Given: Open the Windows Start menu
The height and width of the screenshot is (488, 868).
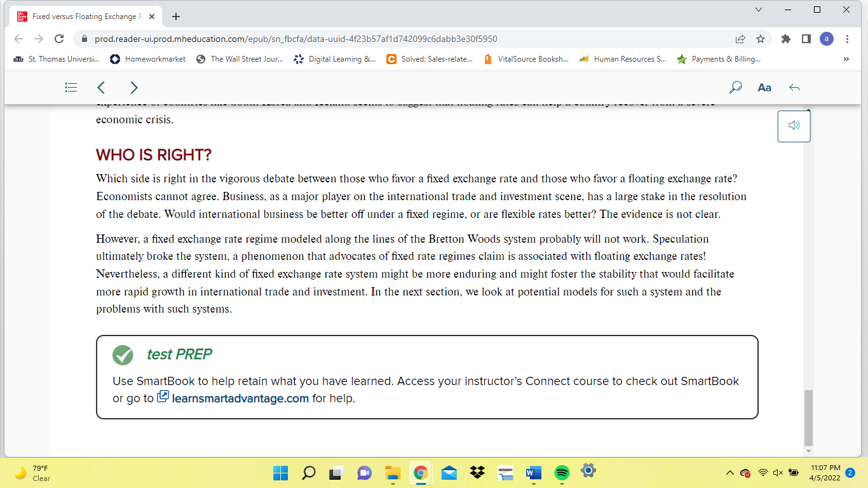Looking at the screenshot, I should coord(281,473).
